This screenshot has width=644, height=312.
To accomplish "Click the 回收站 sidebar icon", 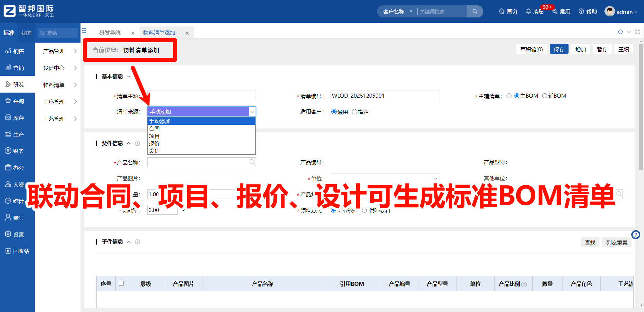I will click(x=17, y=251).
